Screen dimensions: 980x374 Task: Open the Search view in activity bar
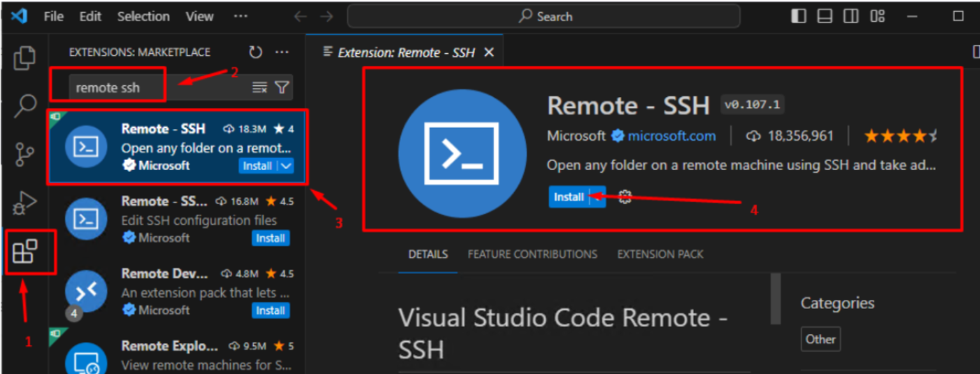pos(25,106)
